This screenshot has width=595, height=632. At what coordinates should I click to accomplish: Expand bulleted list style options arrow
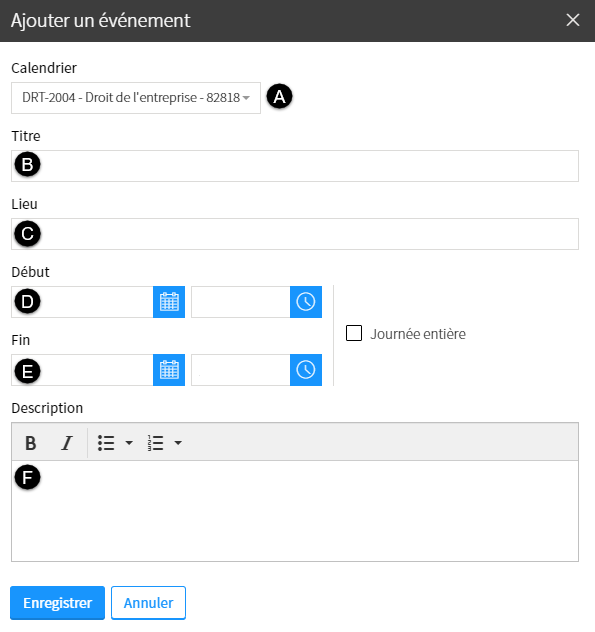pyautogui.click(x=129, y=443)
